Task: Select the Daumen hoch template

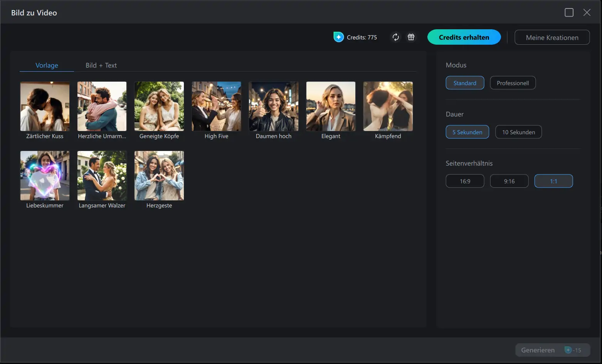Action: tap(274, 106)
